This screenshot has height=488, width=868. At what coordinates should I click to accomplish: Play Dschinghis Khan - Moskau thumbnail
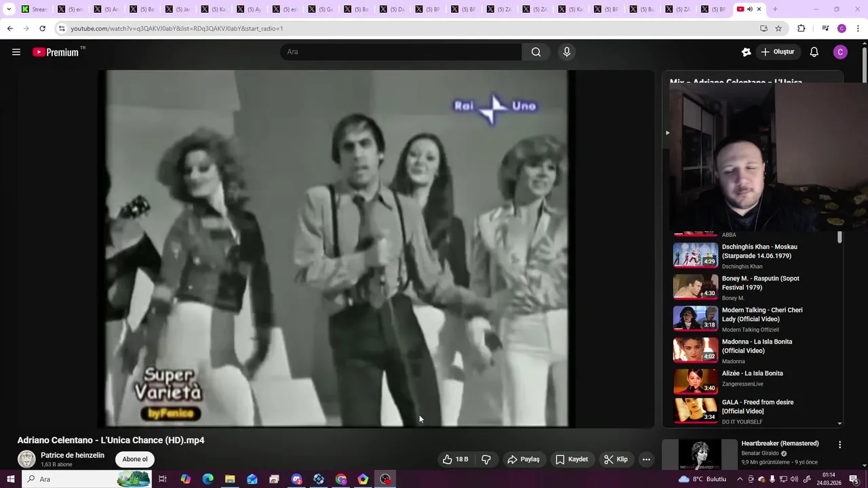tap(695, 255)
